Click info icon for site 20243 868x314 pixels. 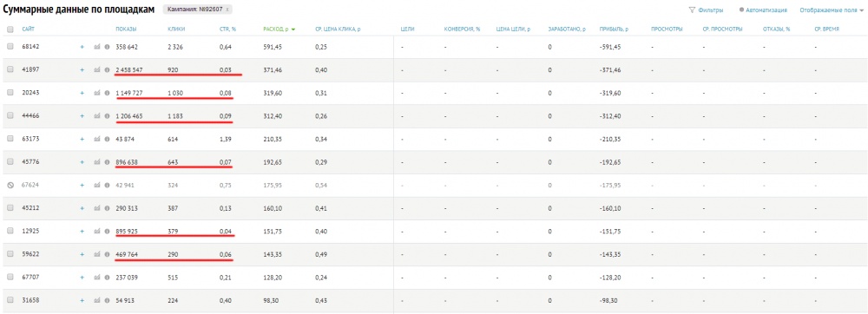coord(107,94)
